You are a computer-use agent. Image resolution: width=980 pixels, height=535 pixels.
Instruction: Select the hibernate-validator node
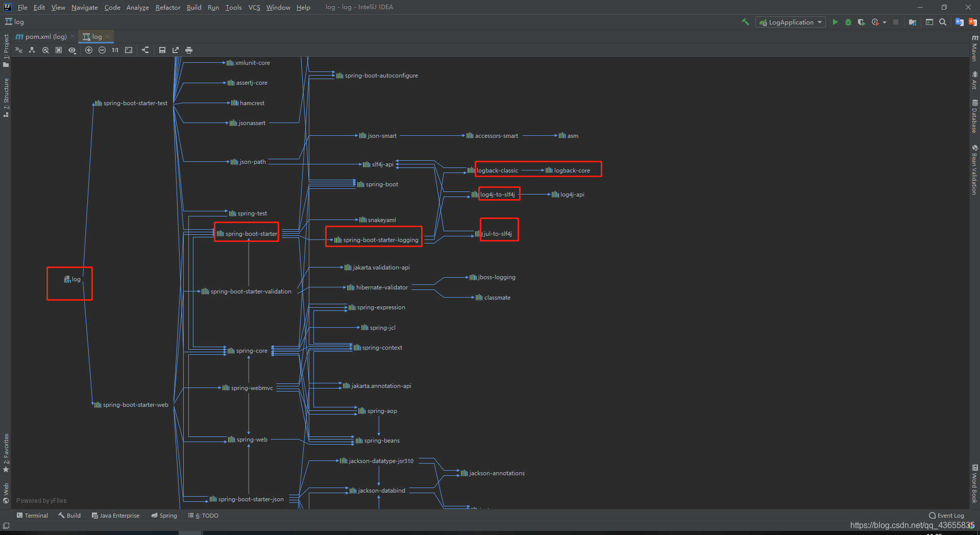click(x=377, y=287)
